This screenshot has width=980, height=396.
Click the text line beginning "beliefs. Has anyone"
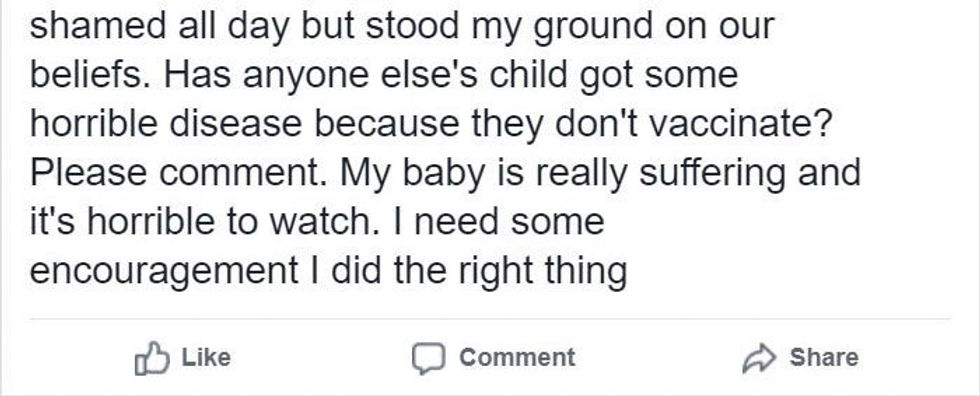(384, 76)
